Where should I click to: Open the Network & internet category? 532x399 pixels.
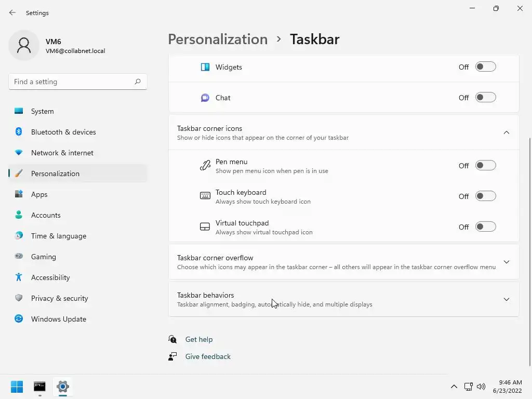tap(62, 153)
